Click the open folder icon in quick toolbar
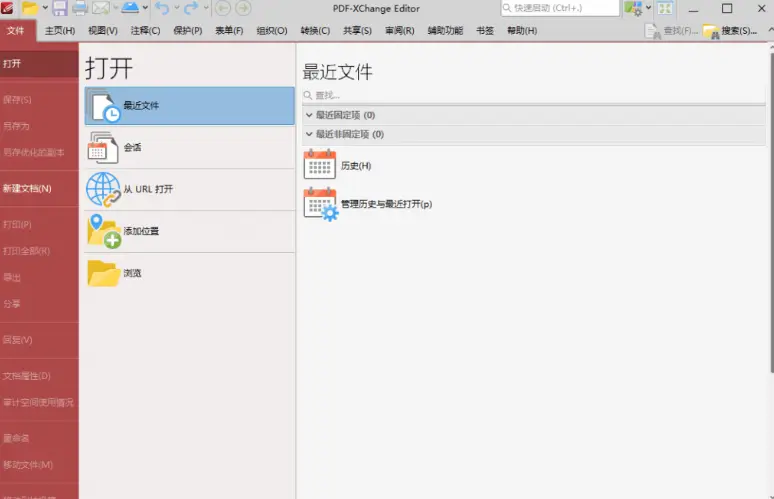774x499 pixels. click(30, 8)
